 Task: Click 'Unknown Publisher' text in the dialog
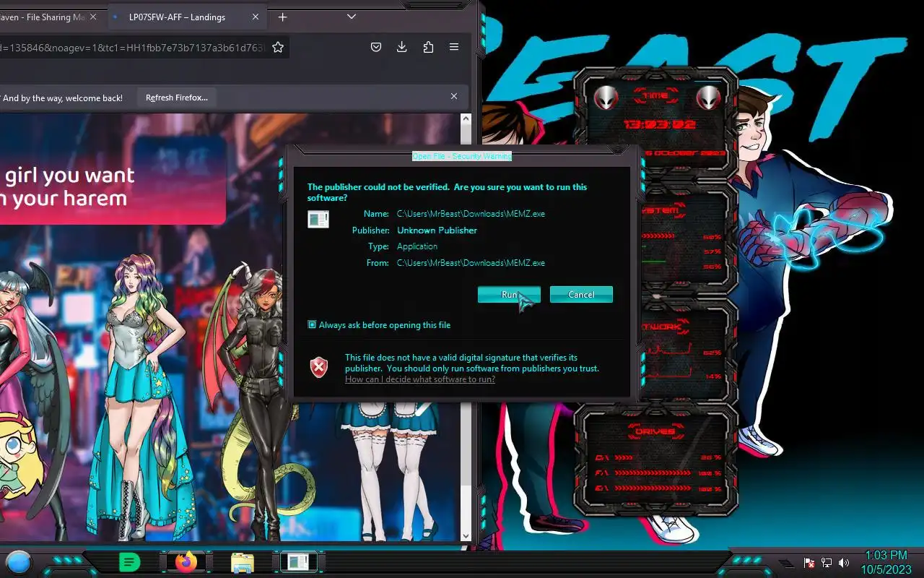point(437,230)
